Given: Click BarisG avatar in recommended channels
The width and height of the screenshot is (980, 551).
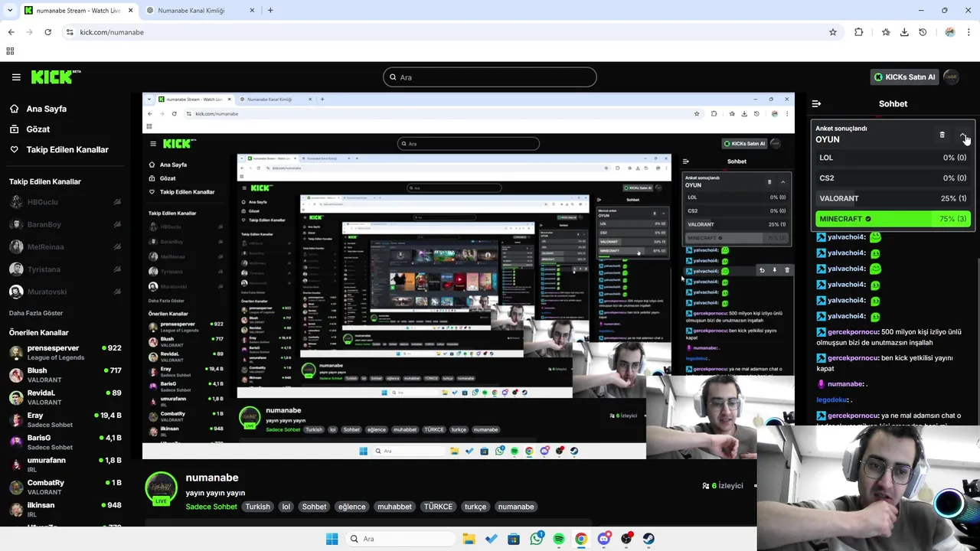Looking at the screenshot, I should click(x=16, y=442).
